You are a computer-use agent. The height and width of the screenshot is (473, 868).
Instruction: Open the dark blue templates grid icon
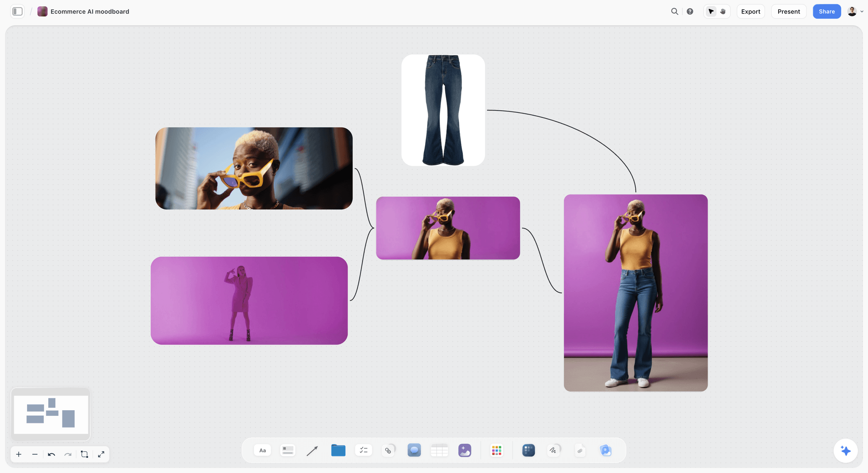pyautogui.click(x=529, y=450)
